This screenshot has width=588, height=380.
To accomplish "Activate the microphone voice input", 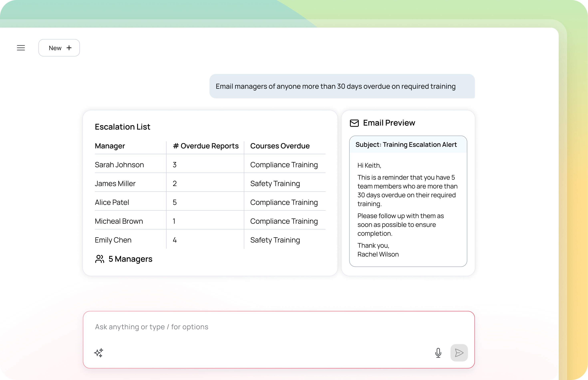I will click(438, 353).
